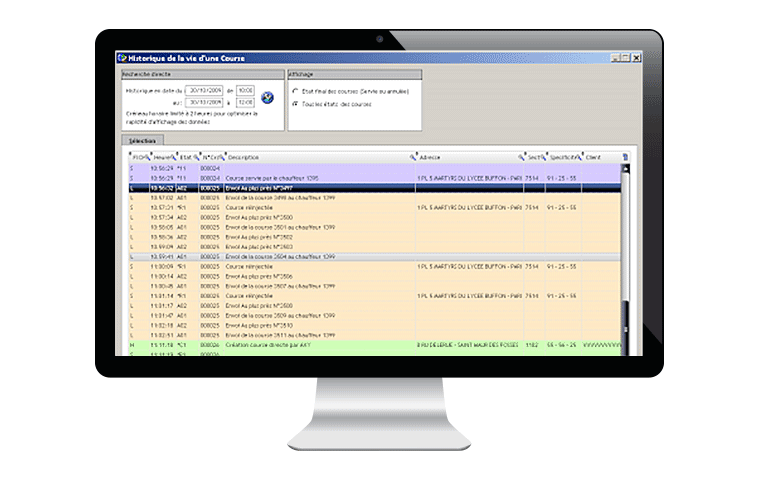Click the table scrollbar up arrow
Image resolution: width=760 pixels, height=480 pixels.
625,168
